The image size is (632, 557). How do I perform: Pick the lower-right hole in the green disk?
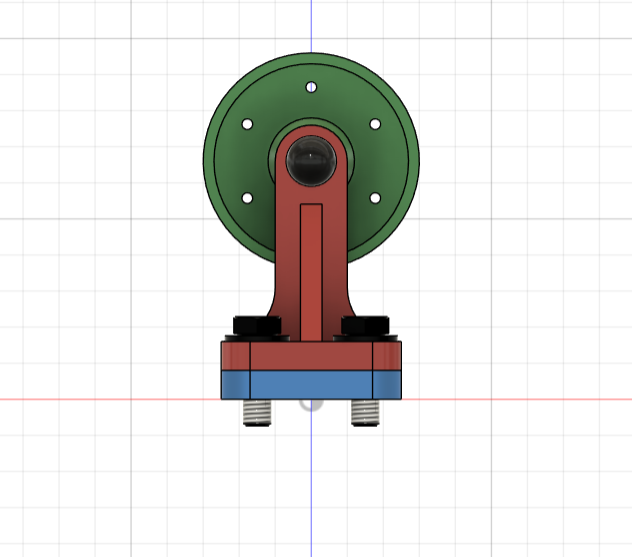375,198
